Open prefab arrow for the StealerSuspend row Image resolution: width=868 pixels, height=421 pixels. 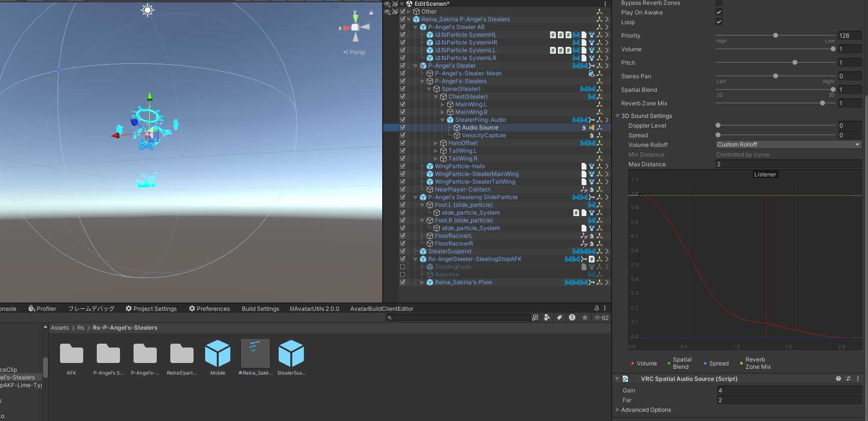607,251
